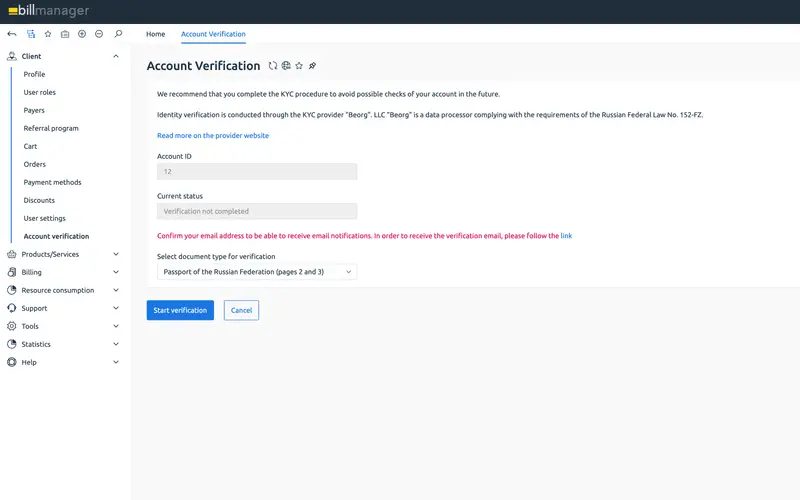Click the Resource consumption chart icon
Screen dimensions: 800x500
[12, 290]
